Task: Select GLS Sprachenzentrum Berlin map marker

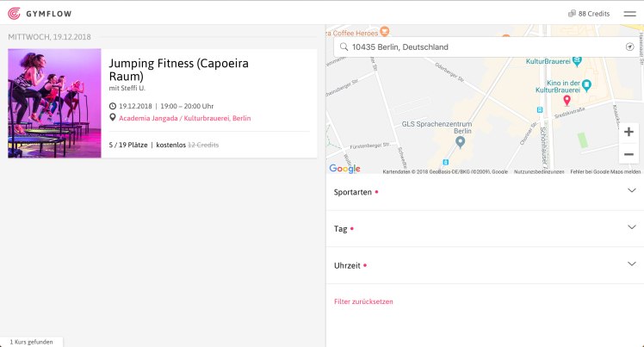Action: [460, 141]
